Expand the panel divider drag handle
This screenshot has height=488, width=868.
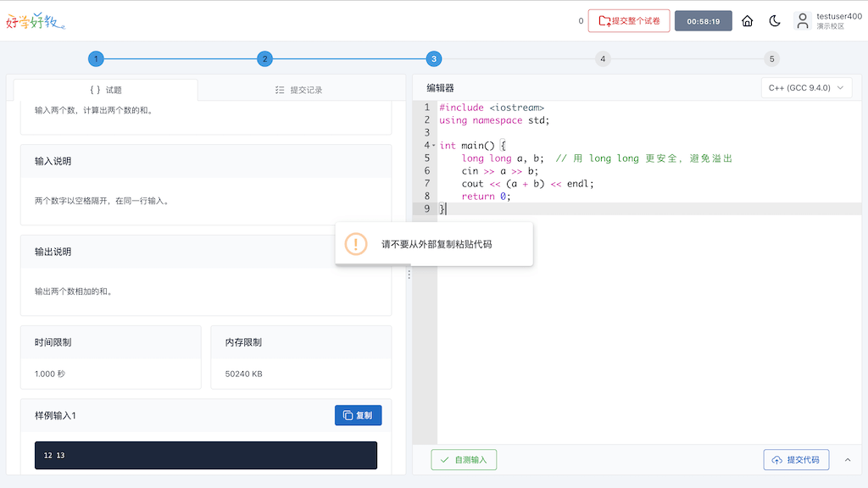click(x=409, y=274)
